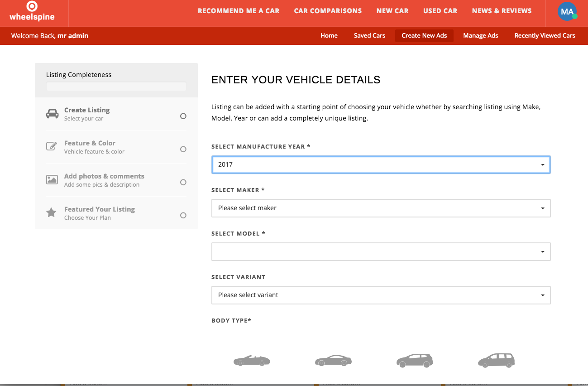This screenshot has height=386, width=588.
Task: Click the Recommend Me A Car link
Action: click(x=239, y=11)
